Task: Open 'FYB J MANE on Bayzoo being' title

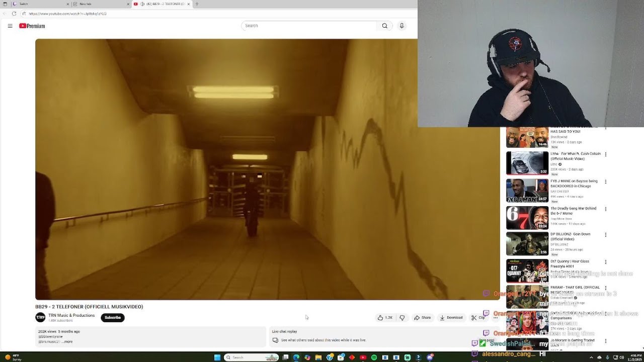Action: click(x=574, y=184)
